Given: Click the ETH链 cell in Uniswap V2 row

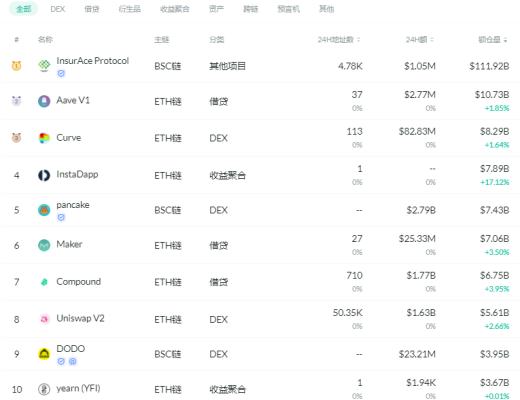Looking at the screenshot, I should [x=168, y=320].
